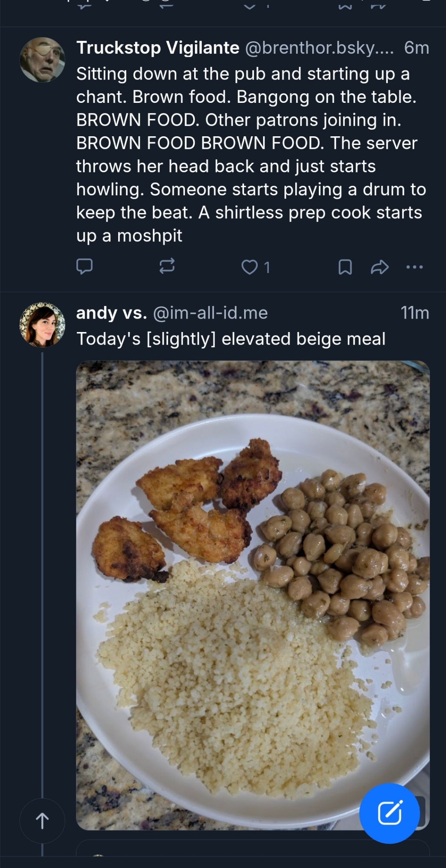This screenshot has height=868, width=446.
Task: Open the @im-all-id.me handle
Action: [x=211, y=313]
